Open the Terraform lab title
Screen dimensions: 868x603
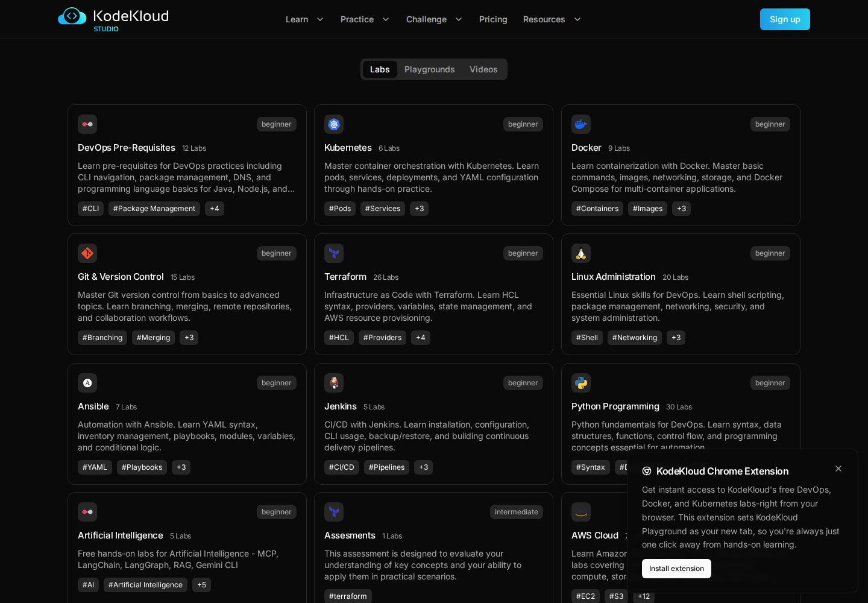pyautogui.click(x=345, y=277)
